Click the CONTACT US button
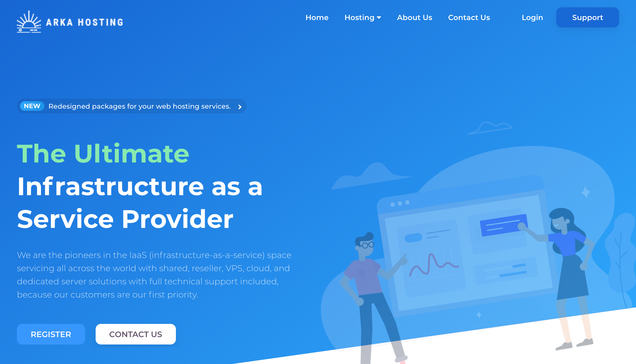This screenshot has height=364, width=636. pos(135,334)
